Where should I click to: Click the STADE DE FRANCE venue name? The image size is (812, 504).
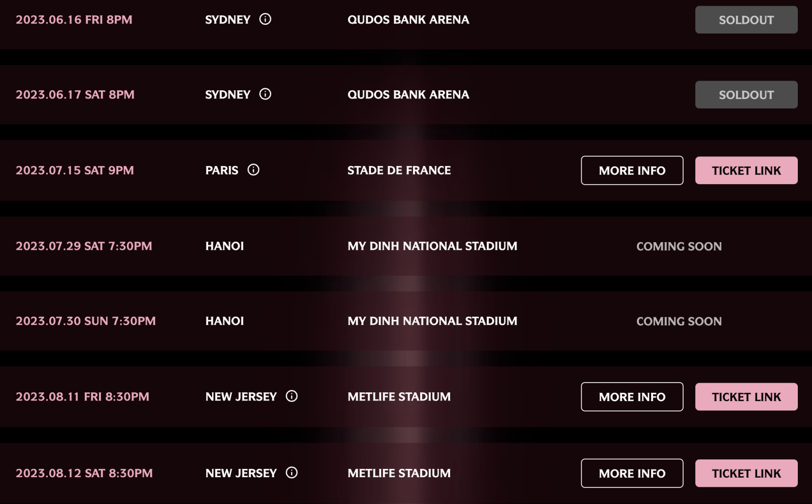399,171
